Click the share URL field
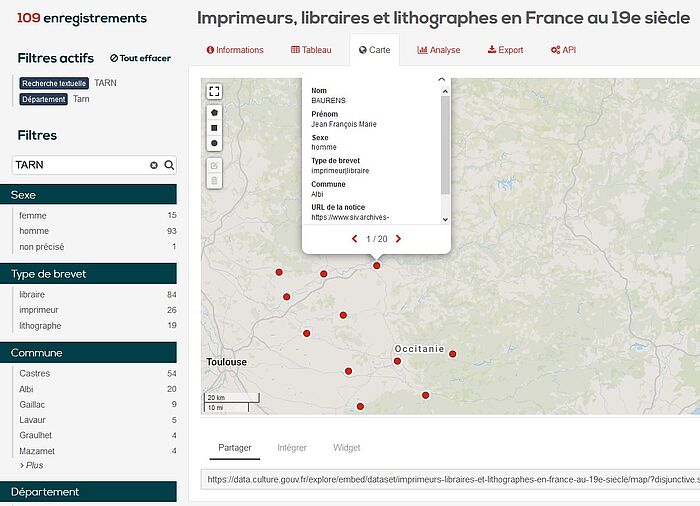700x506 pixels. pyautogui.click(x=450, y=480)
